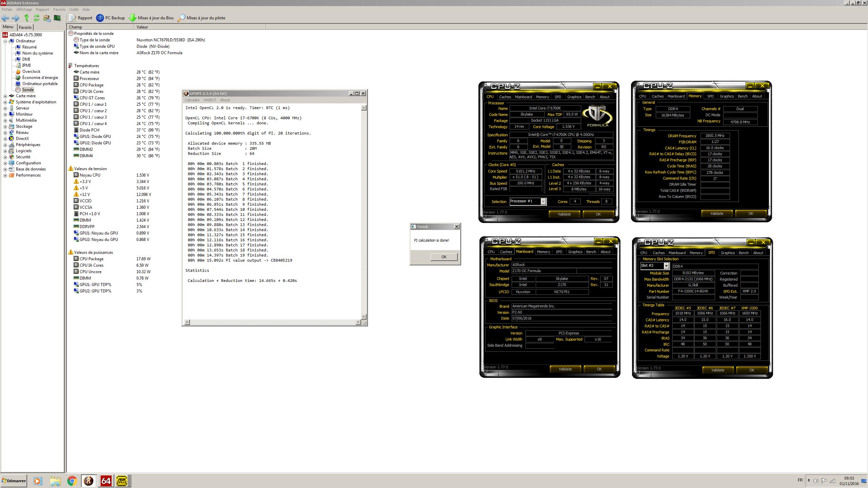The width and height of the screenshot is (868, 488).
Task: Select Économie d'énergie tree item
Action: 40,78
